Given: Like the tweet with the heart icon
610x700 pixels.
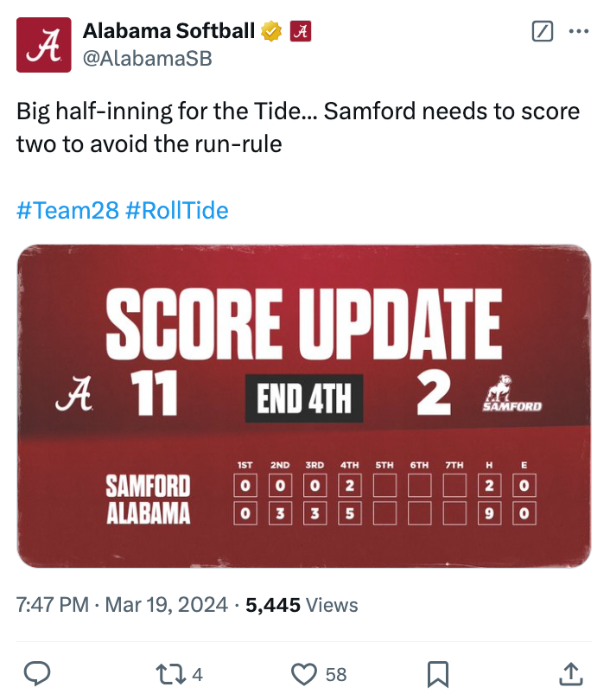Looking at the screenshot, I should tap(304, 674).
